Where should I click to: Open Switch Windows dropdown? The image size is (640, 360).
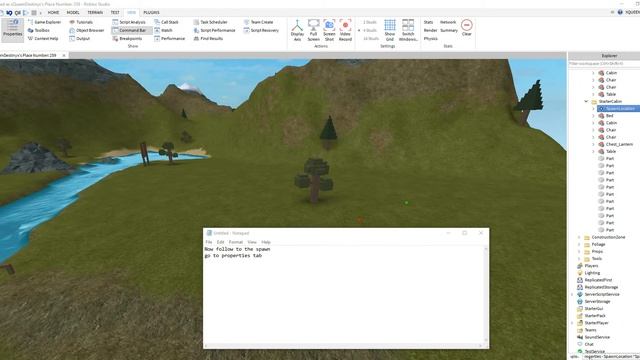point(408,30)
